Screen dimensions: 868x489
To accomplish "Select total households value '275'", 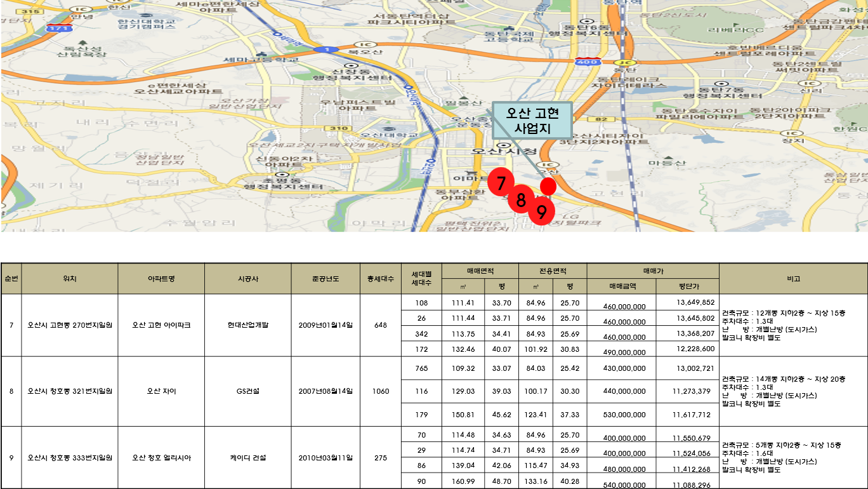I will pos(381,458).
